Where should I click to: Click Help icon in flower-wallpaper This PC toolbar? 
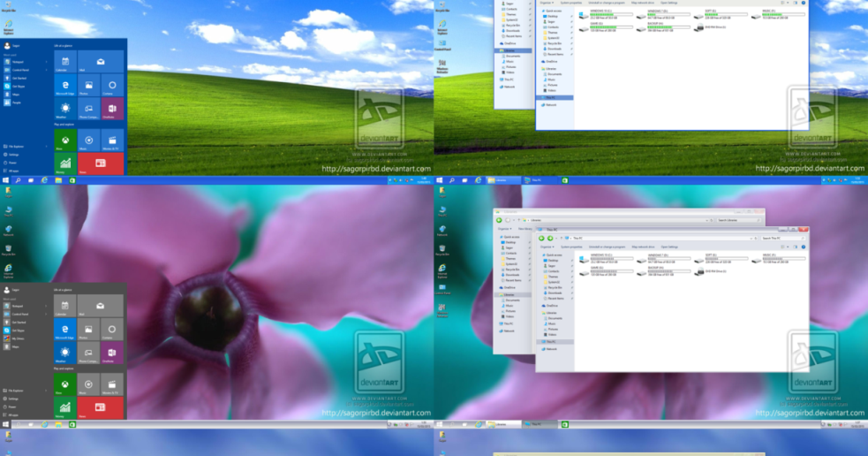pos(804,247)
